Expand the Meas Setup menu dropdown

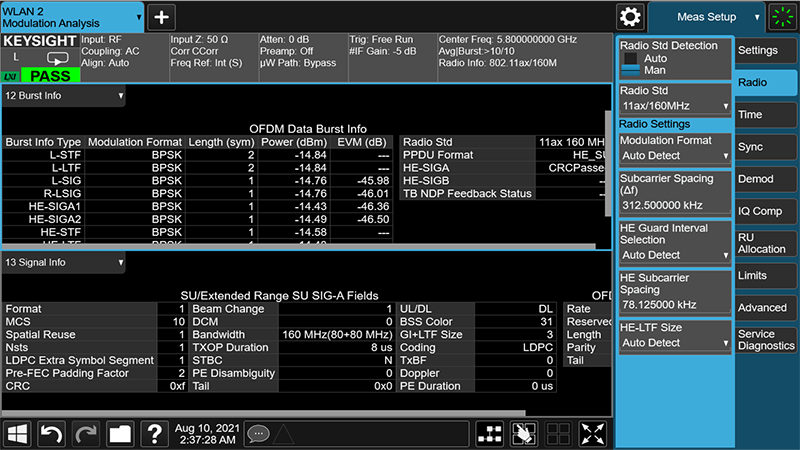[x=707, y=17]
